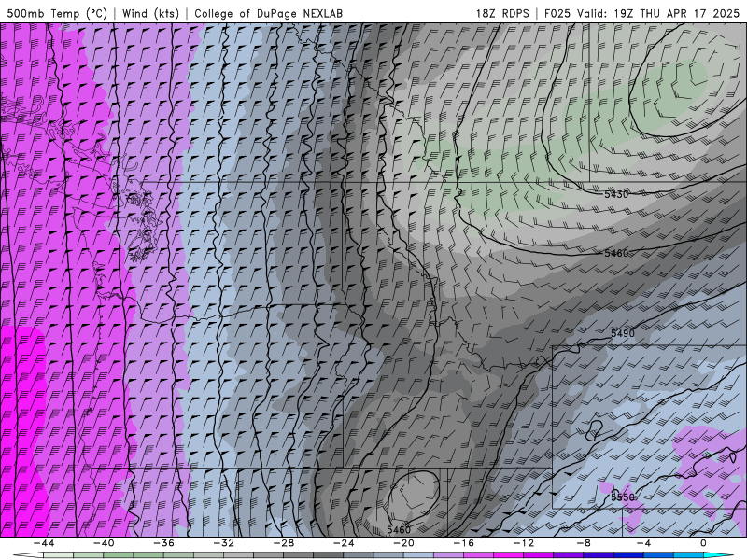Image resolution: width=747 pixels, height=560 pixels.
Task: Select the "18Z RDPS" model run label
Action: point(502,13)
